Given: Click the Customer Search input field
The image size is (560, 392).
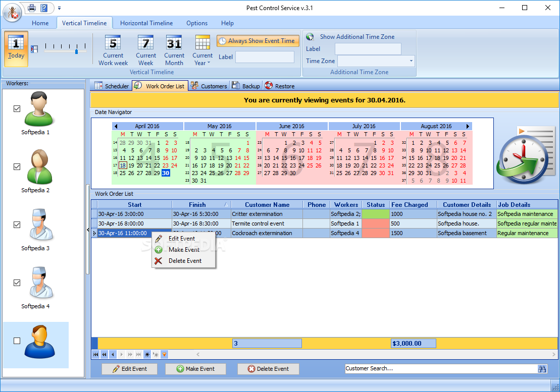Looking at the screenshot, I should coord(441,368).
